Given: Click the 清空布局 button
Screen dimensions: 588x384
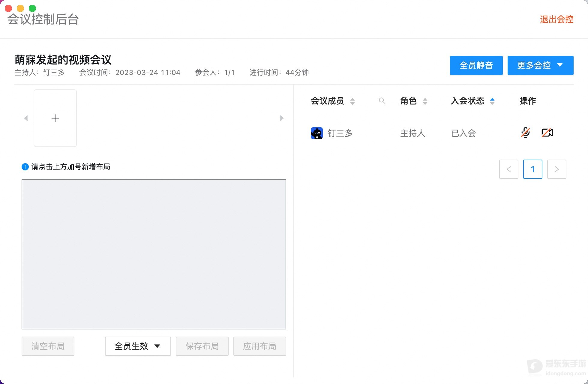Looking at the screenshot, I should 48,346.
